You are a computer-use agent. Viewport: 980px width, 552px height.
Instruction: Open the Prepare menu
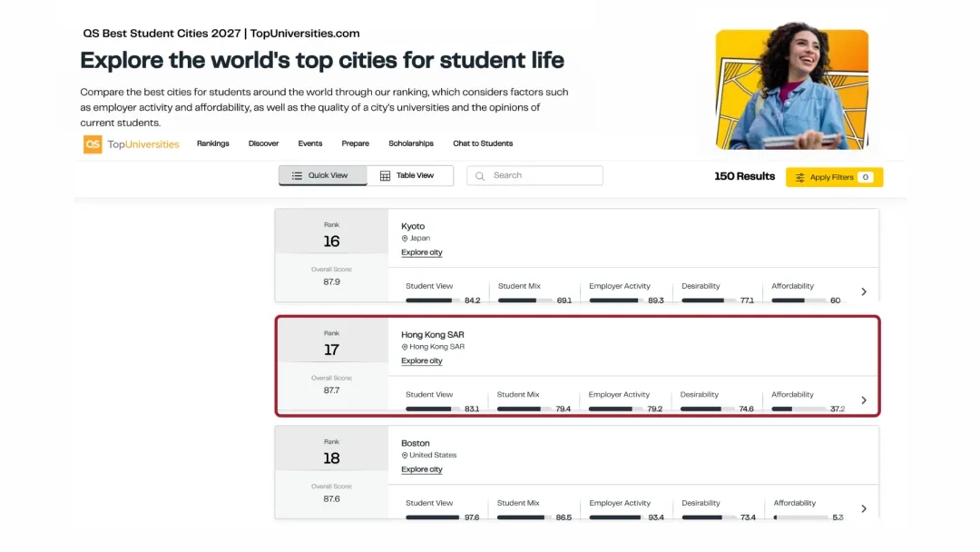pyautogui.click(x=355, y=143)
